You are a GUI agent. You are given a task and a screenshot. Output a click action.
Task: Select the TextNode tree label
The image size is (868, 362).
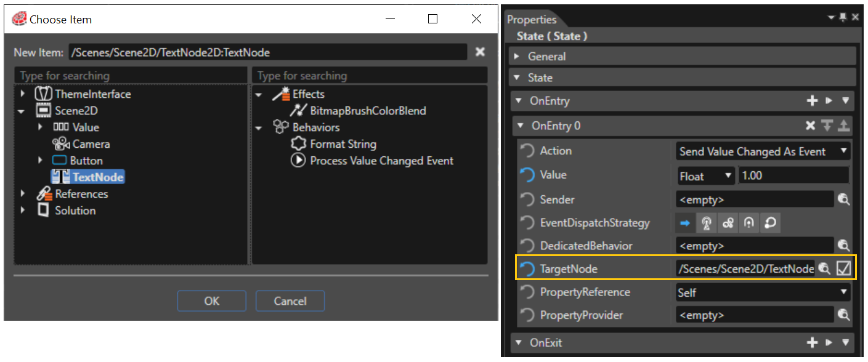pyautogui.click(x=98, y=177)
